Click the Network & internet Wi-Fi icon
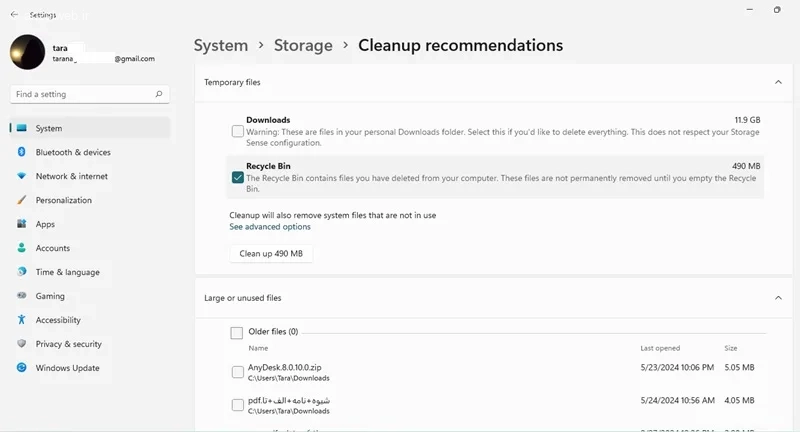The width and height of the screenshot is (800, 432). (21, 176)
